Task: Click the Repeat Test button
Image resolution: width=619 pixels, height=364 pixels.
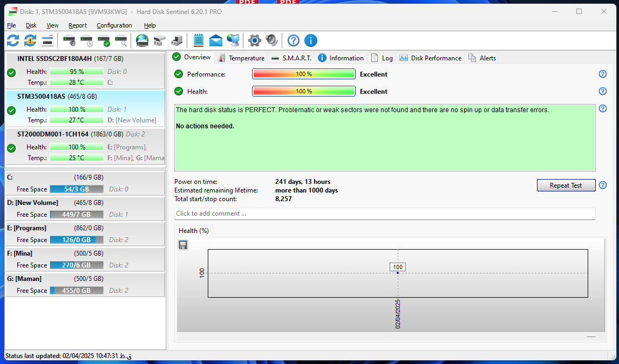Action: point(566,186)
